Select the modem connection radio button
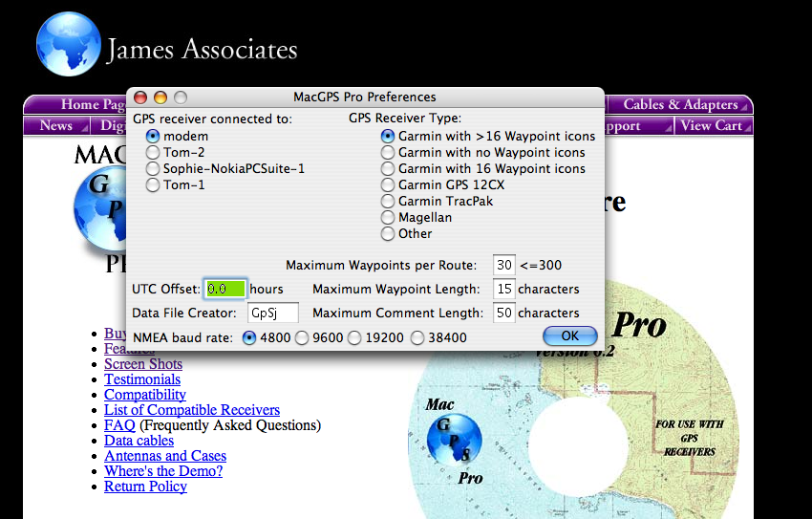Image resolution: width=812 pixels, height=519 pixels. [x=153, y=137]
